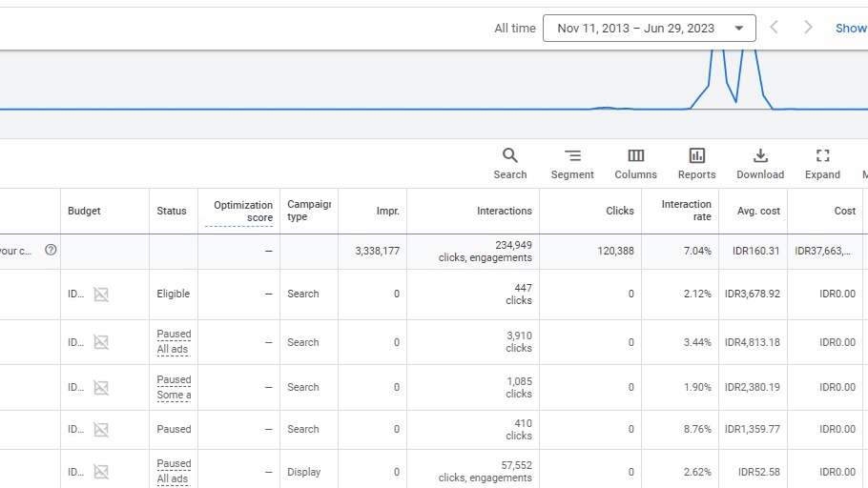Viewport: 868px width, 488px height.
Task: Click budget icon in the 1,085 clicks row
Action: [101, 388]
